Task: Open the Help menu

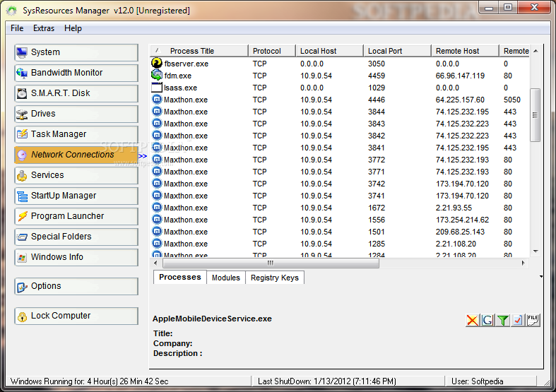Action: click(73, 28)
